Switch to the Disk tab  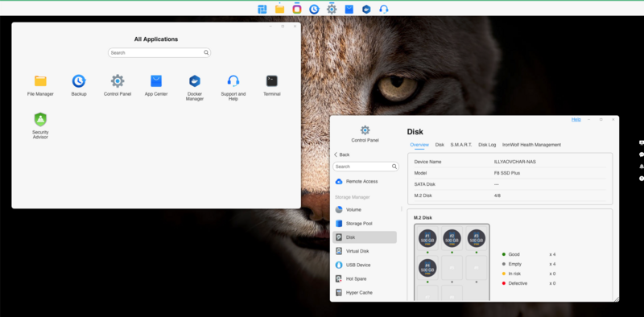pyautogui.click(x=440, y=145)
